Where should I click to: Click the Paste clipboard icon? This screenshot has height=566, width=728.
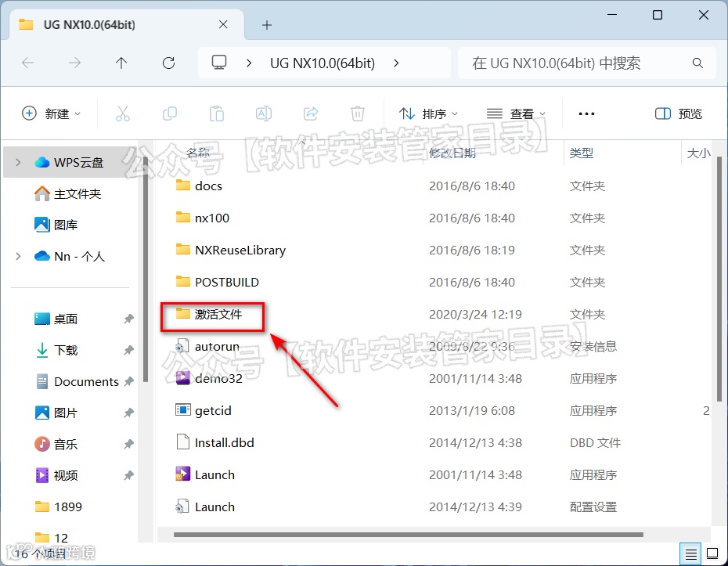(216, 114)
